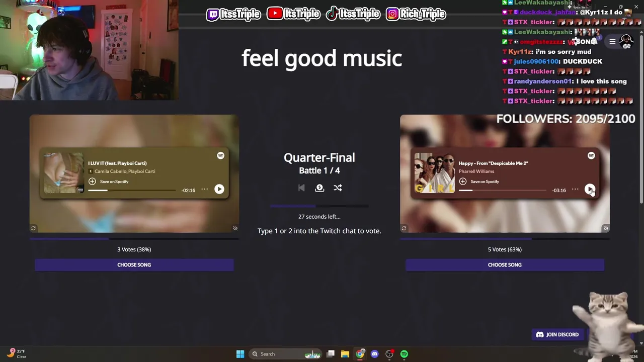The height and width of the screenshot is (362, 644).
Task: Click randyanderson01's chat message
Action: 565,81
